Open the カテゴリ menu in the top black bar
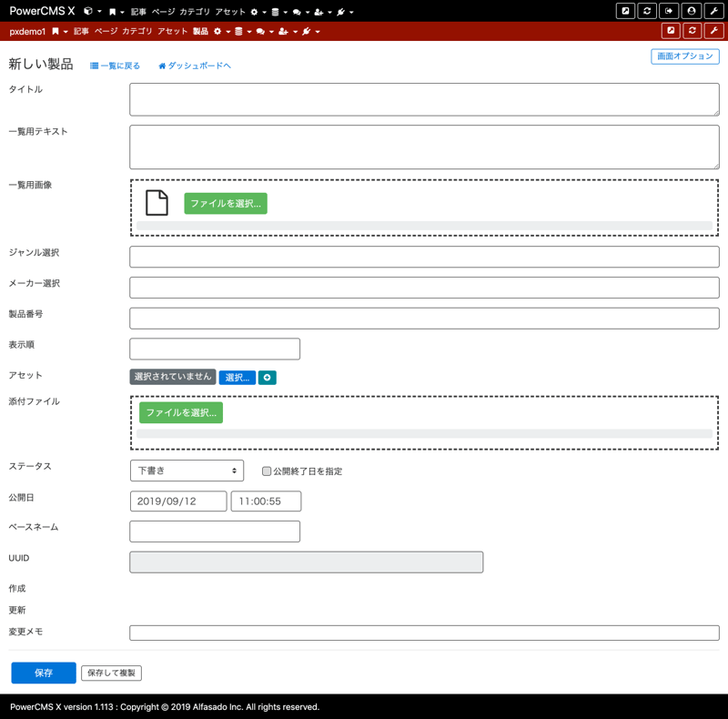728x719 pixels. click(195, 12)
